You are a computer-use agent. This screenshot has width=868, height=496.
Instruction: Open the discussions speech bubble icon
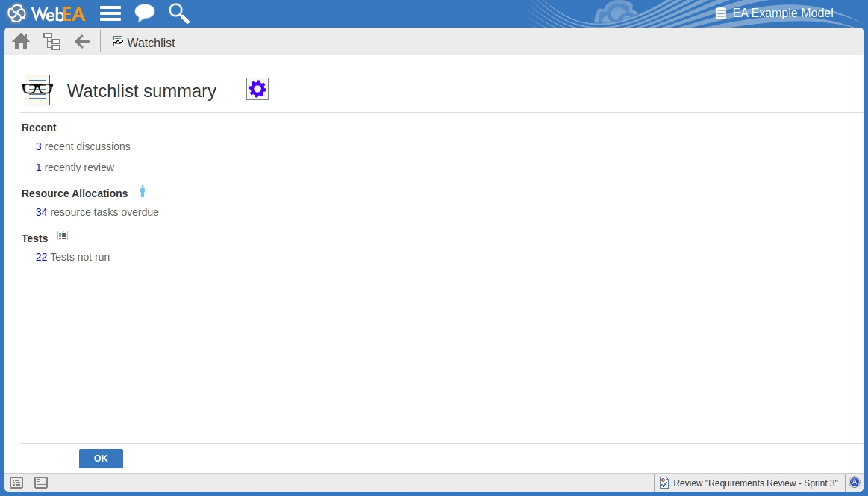[x=144, y=13]
